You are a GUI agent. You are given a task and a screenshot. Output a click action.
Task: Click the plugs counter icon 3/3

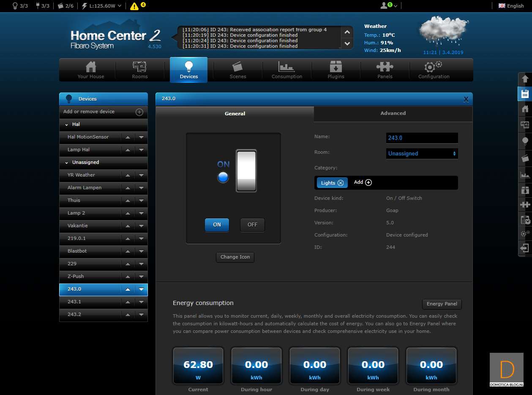(x=37, y=5)
